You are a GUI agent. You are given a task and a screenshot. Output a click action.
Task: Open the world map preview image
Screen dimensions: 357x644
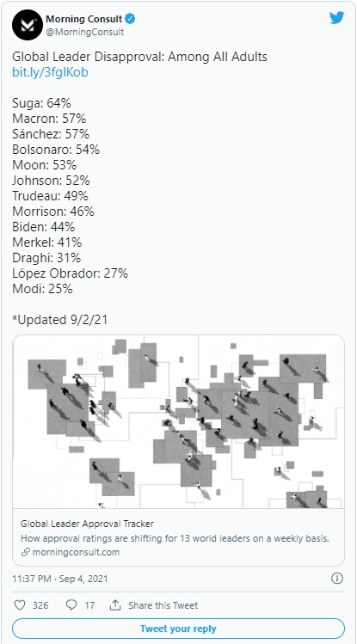click(x=178, y=422)
